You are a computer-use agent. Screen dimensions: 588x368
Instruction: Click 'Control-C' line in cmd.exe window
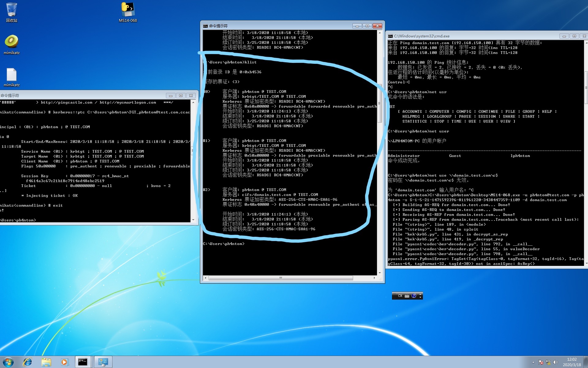[x=399, y=82]
